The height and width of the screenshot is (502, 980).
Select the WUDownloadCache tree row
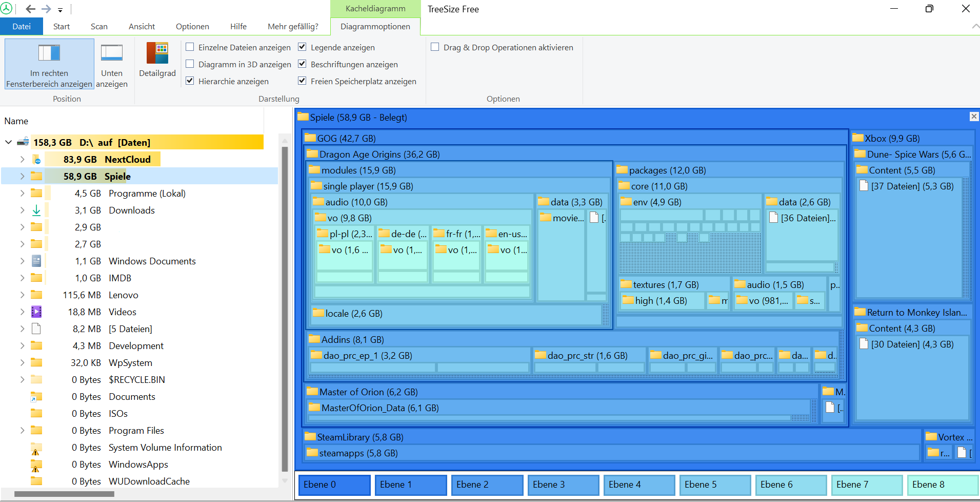[139, 481]
